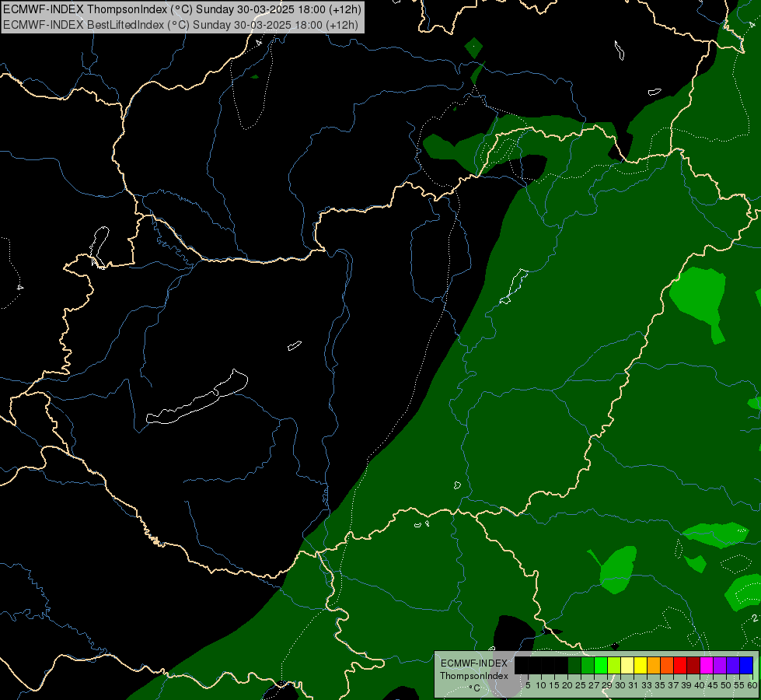Select the pale yellow 30–31 legend swatch
761x700 pixels.
(627, 665)
